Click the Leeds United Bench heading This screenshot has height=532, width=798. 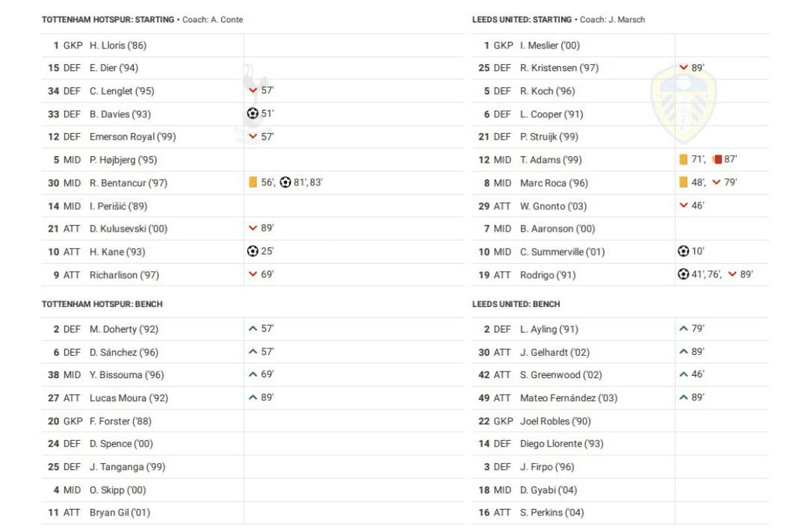[516, 304]
